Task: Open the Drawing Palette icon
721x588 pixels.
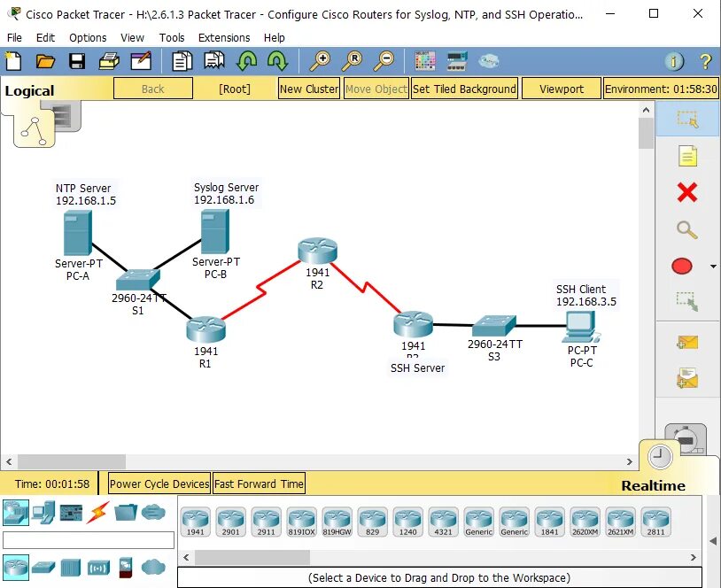Action: pos(425,61)
